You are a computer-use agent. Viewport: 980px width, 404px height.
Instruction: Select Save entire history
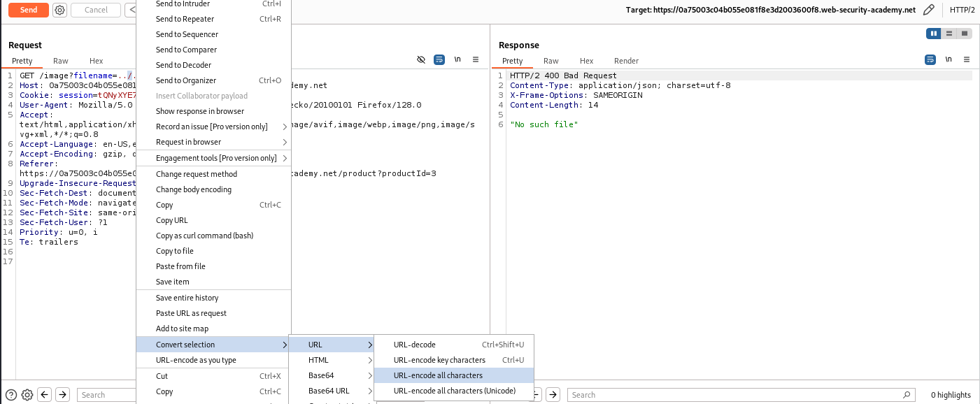pyautogui.click(x=213, y=298)
